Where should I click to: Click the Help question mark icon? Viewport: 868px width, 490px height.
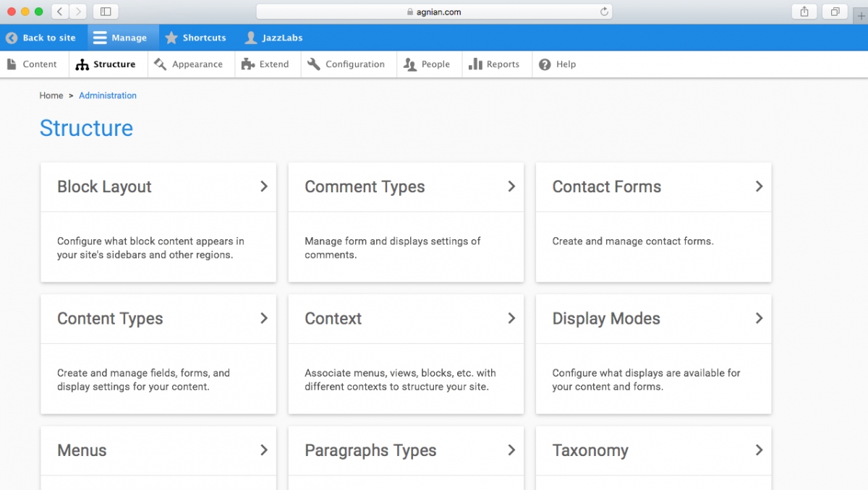pos(545,64)
